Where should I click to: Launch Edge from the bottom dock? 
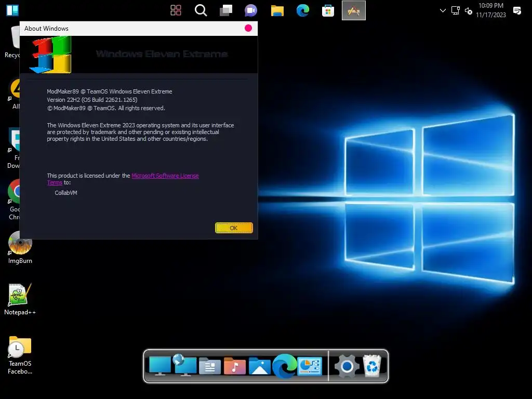tap(284, 366)
